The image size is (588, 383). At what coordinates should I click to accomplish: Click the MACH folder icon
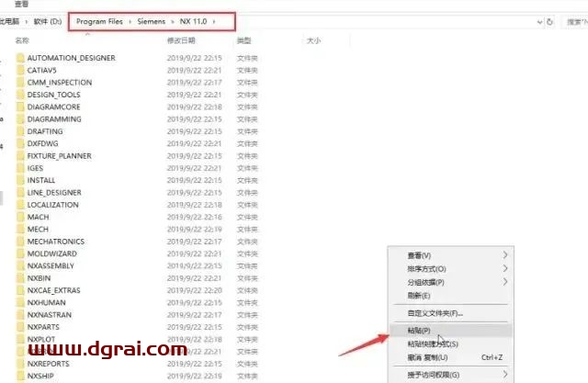20,218
